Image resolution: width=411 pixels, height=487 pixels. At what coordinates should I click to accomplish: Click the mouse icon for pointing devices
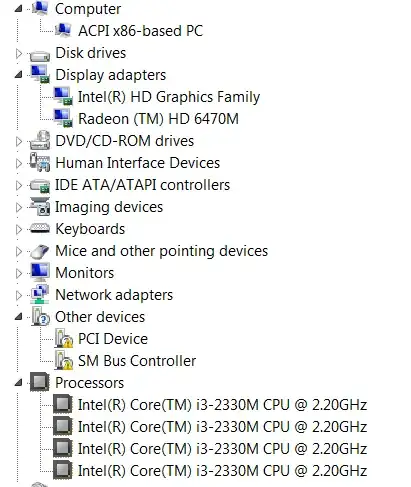pos(40,251)
